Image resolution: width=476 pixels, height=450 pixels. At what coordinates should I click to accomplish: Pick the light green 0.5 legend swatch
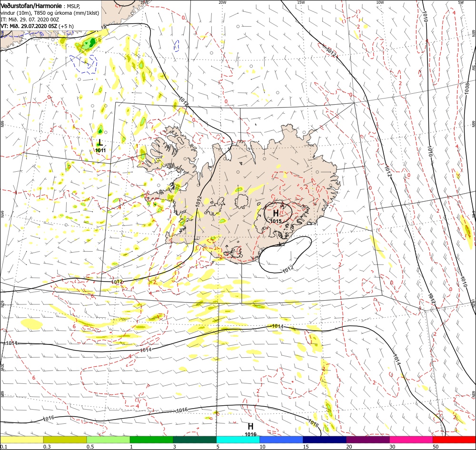click(x=108, y=440)
